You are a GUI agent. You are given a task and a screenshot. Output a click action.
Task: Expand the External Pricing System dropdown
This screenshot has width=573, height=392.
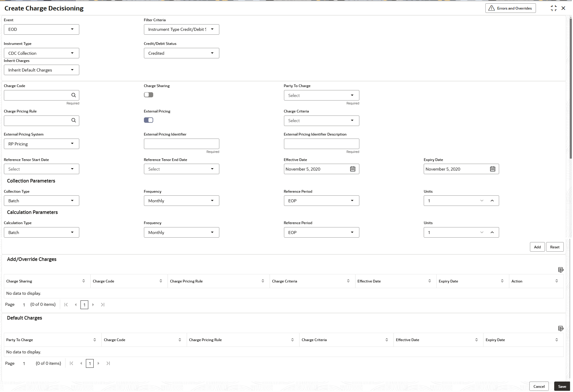click(x=42, y=144)
